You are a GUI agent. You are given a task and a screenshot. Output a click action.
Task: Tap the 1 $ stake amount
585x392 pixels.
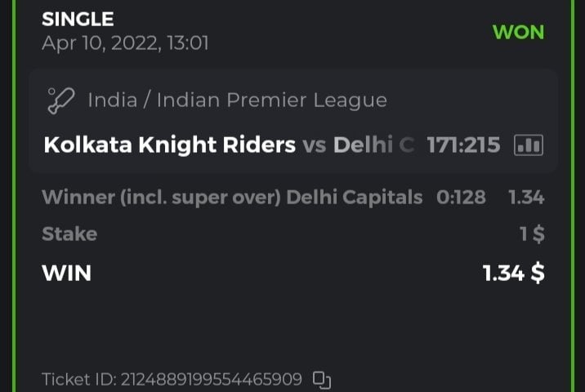pos(532,234)
